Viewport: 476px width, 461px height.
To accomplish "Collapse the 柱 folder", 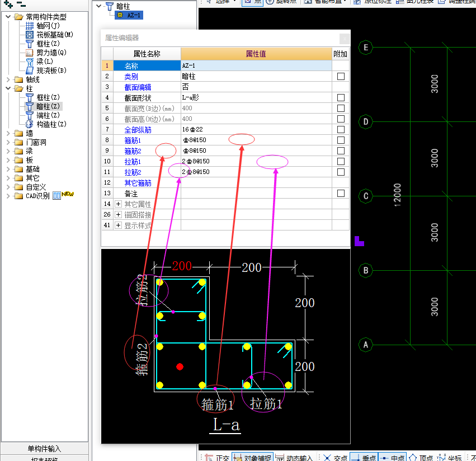I will [x=8, y=88].
